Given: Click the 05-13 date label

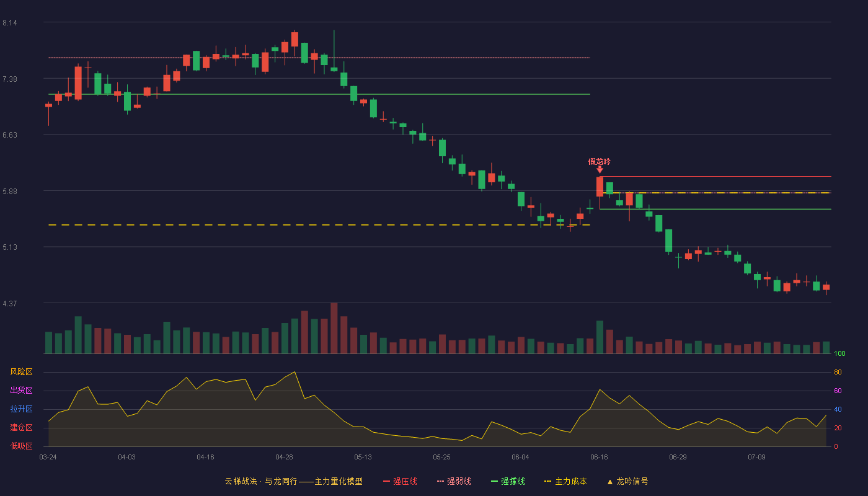Looking at the screenshot, I should click(x=363, y=457).
